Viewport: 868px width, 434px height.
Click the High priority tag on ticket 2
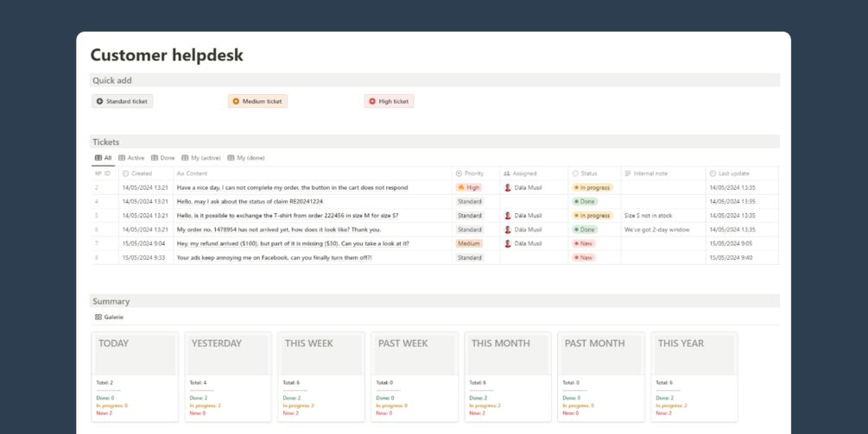click(x=469, y=187)
